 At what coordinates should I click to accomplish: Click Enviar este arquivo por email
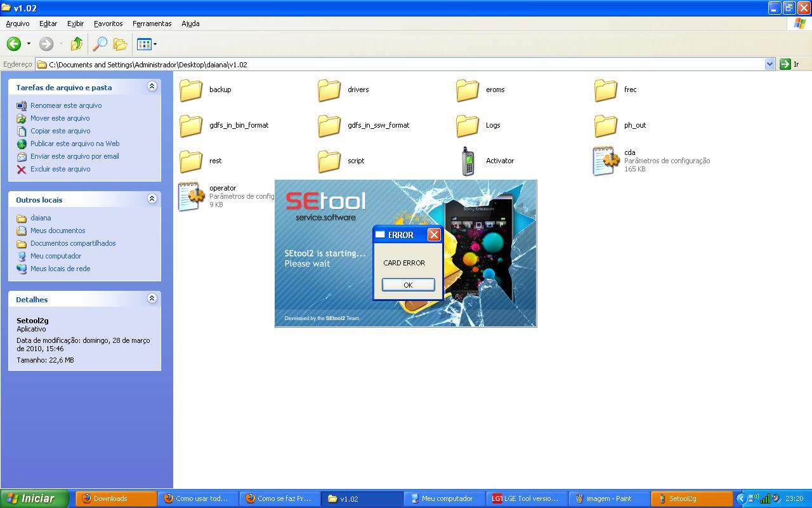click(x=75, y=156)
